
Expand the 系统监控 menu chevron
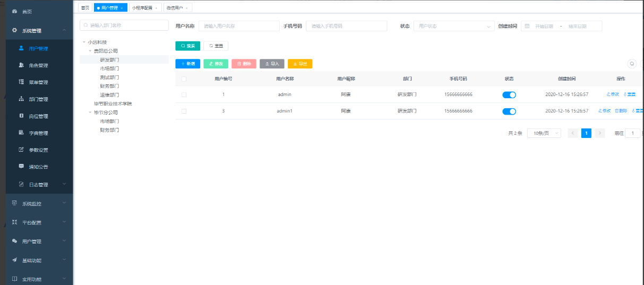point(64,203)
